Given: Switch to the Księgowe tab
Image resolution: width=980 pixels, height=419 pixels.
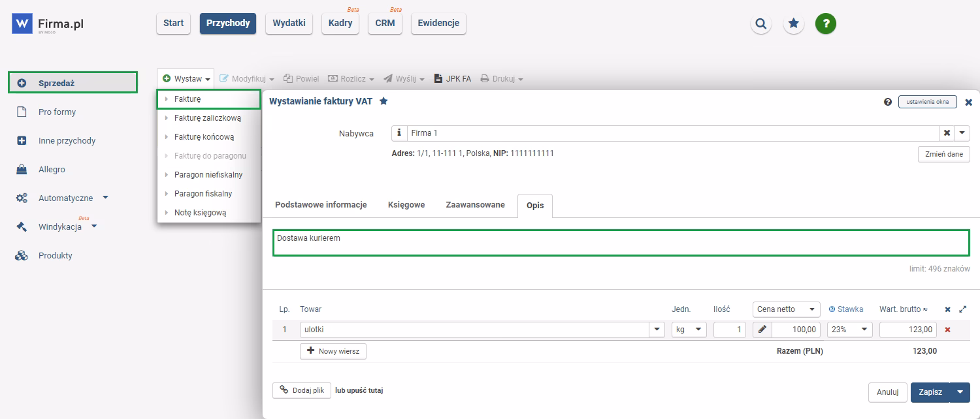Looking at the screenshot, I should (406, 205).
